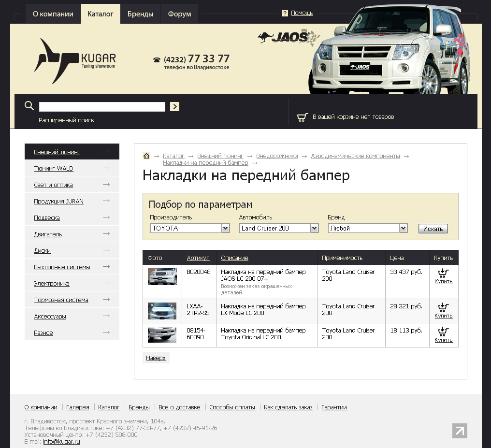Add 08154-60090 to cart via cart icon
This screenshot has width=491, height=448.
pyautogui.click(x=443, y=332)
